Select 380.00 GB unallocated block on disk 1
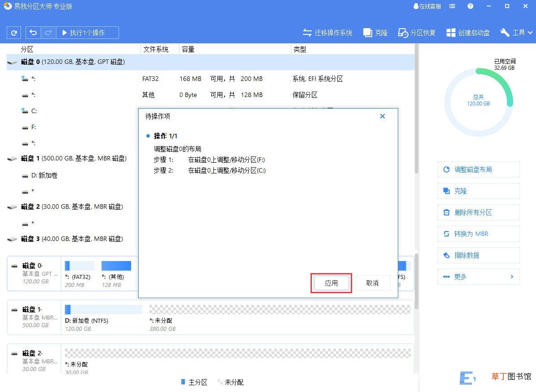 point(280,317)
